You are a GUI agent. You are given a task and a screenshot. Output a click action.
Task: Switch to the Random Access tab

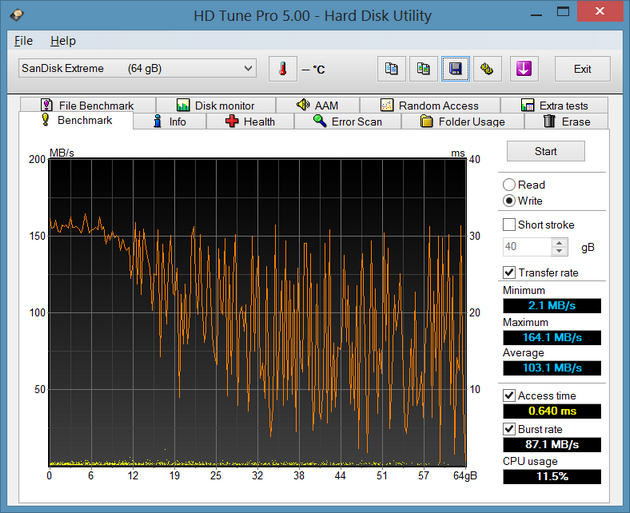(430, 105)
